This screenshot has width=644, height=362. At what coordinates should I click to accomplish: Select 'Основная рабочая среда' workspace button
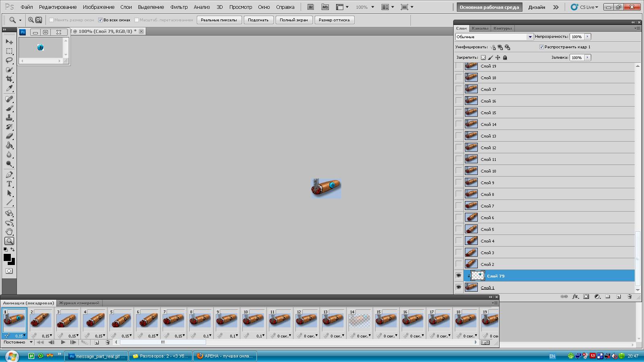pos(489,7)
